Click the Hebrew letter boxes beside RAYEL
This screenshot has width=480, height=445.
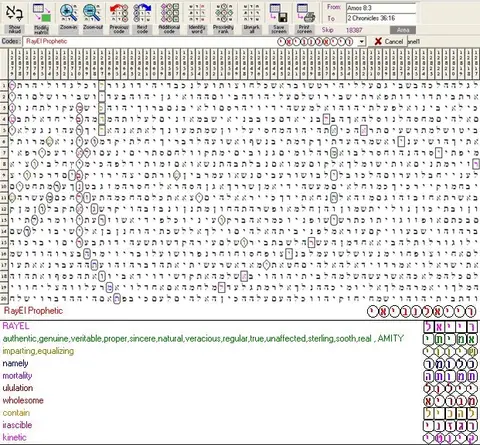(451, 327)
